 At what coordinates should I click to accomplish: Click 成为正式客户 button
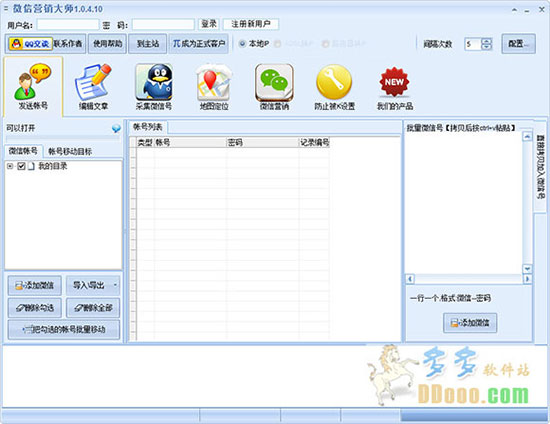coord(199,44)
